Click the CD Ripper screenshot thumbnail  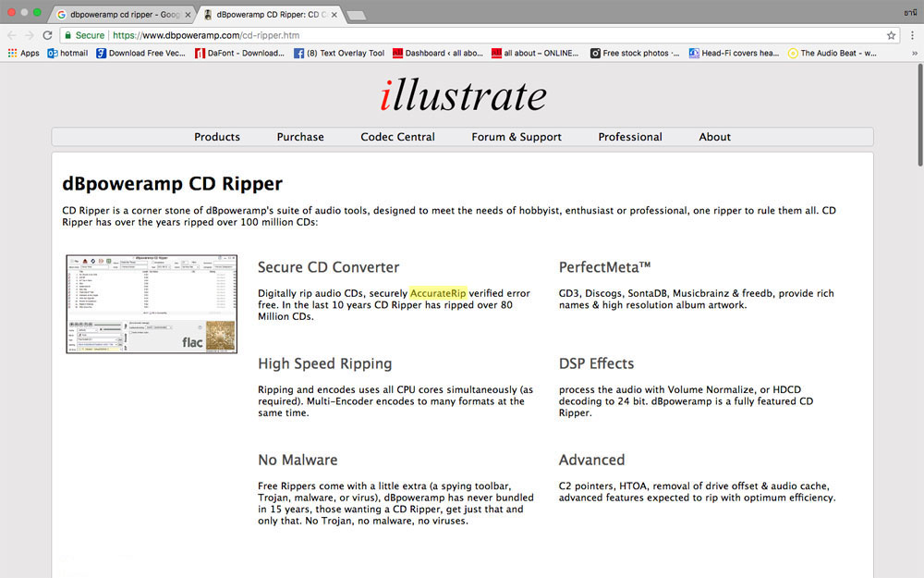(152, 303)
